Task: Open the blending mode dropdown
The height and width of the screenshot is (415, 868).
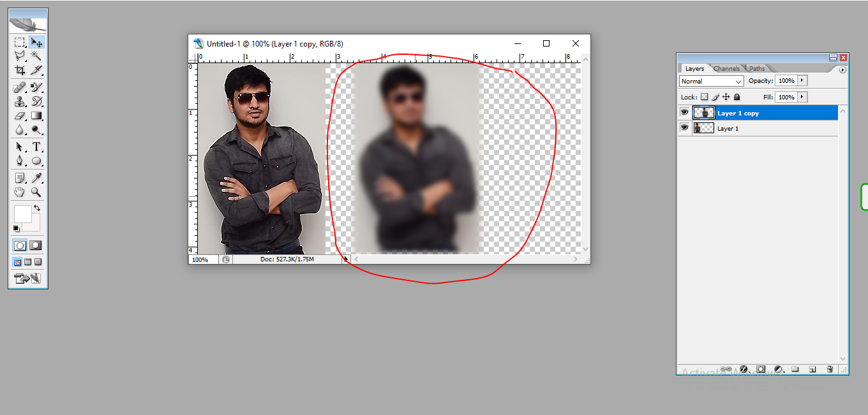Action: 710,81
